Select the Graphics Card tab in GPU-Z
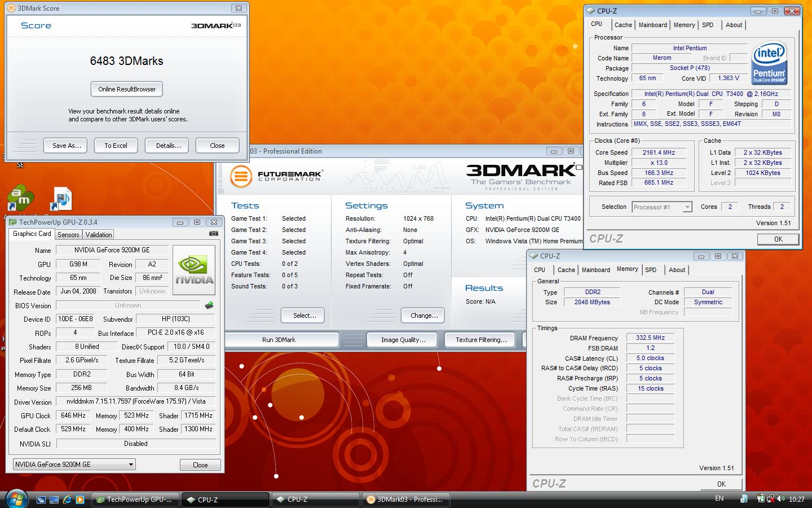The height and width of the screenshot is (508, 812). tap(32, 234)
